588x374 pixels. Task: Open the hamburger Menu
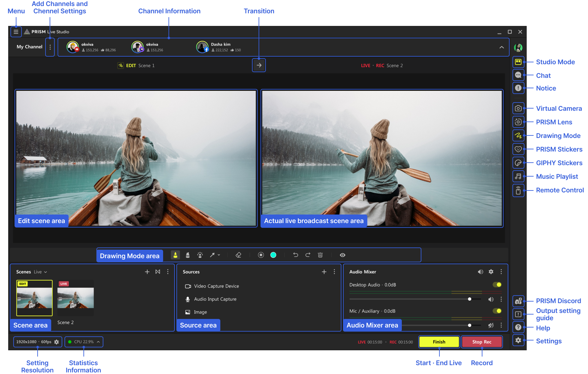[16, 32]
